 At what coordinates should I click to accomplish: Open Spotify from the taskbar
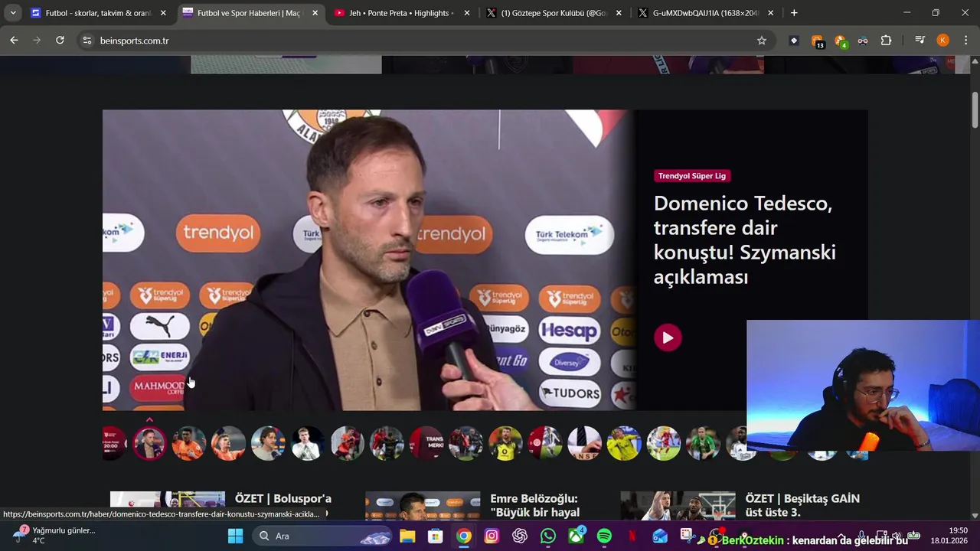pos(604,536)
